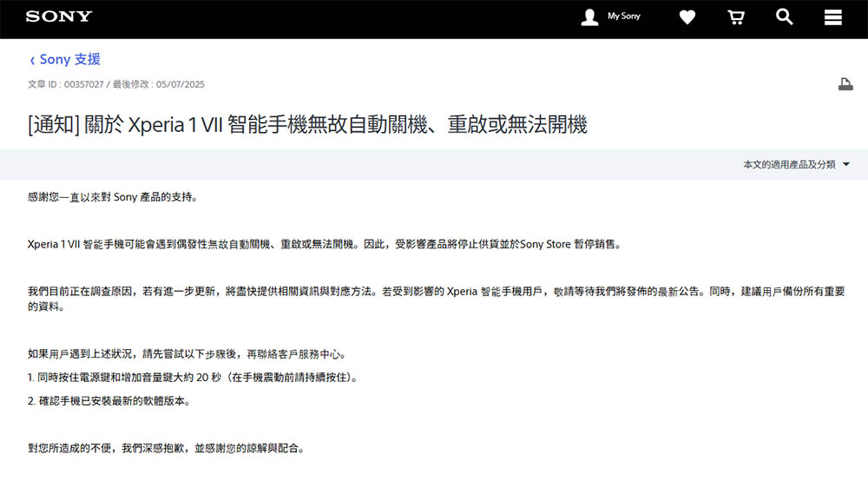Open the hamburger menu icon
The image size is (868, 488).
[x=833, y=17]
